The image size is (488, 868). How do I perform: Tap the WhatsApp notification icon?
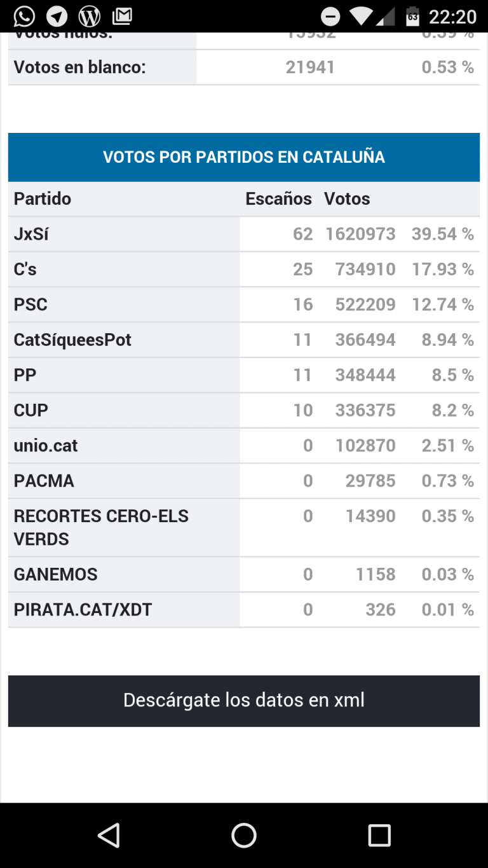tap(24, 16)
